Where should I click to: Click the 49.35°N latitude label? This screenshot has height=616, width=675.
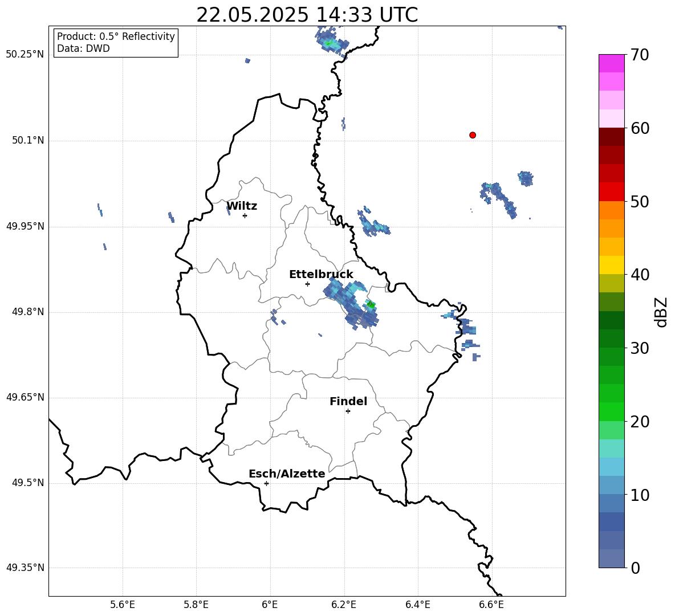(x=25, y=568)
